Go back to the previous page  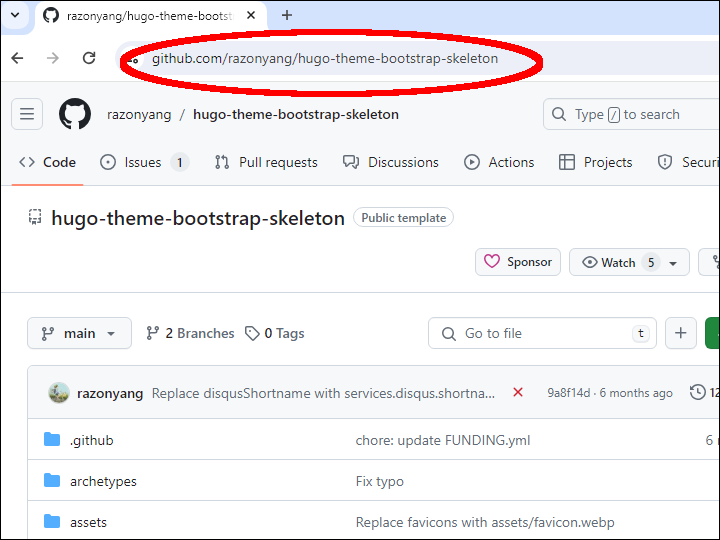(x=17, y=58)
